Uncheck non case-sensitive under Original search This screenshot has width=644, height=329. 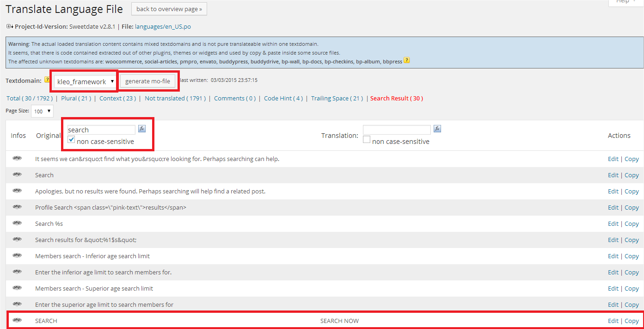(x=72, y=140)
